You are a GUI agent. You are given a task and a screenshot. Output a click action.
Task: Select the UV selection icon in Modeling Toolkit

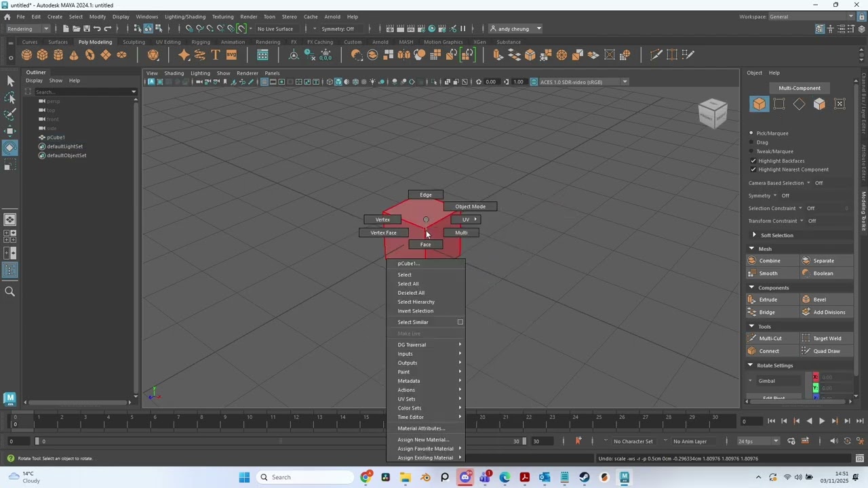(x=840, y=104)
